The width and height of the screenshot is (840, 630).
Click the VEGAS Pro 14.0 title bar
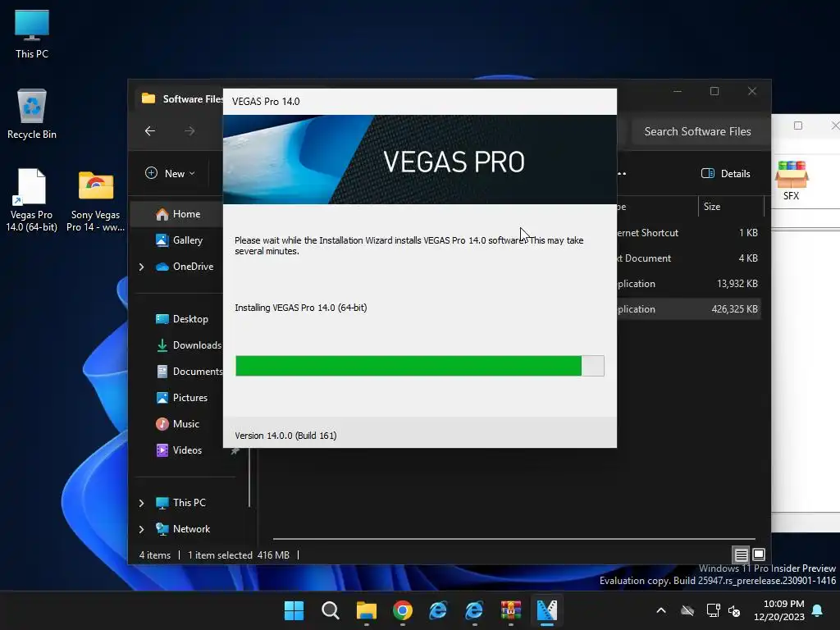(x=419, y=101)
